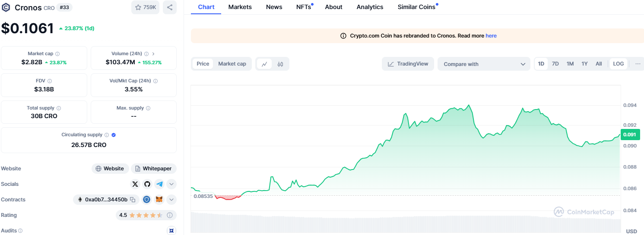Click the share icon button

click(x=170, y=7)
